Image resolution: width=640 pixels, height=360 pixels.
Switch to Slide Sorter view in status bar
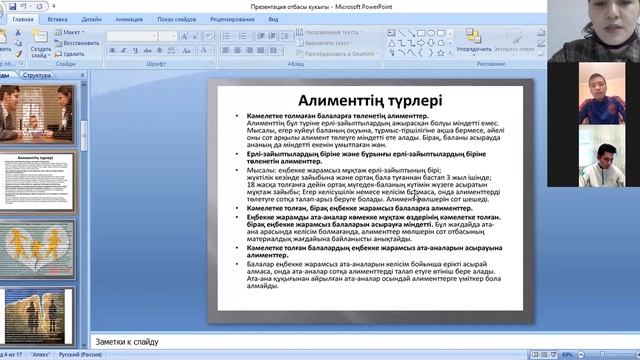544,355
